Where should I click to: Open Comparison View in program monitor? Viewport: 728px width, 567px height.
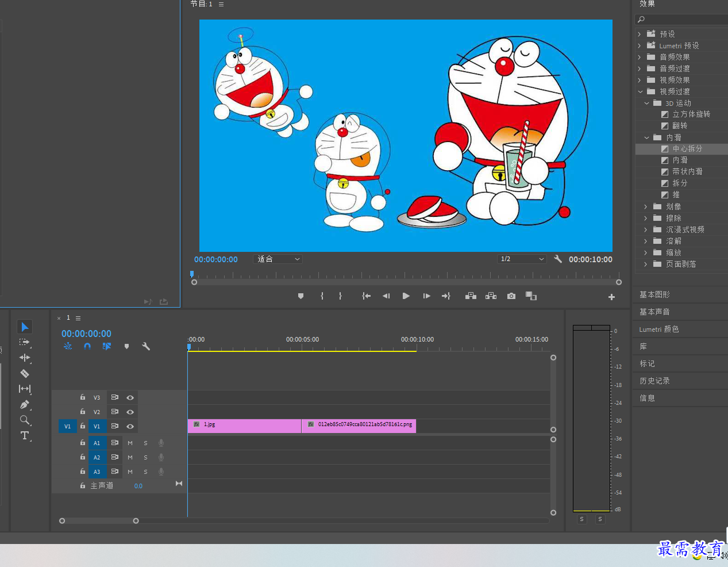531,296
